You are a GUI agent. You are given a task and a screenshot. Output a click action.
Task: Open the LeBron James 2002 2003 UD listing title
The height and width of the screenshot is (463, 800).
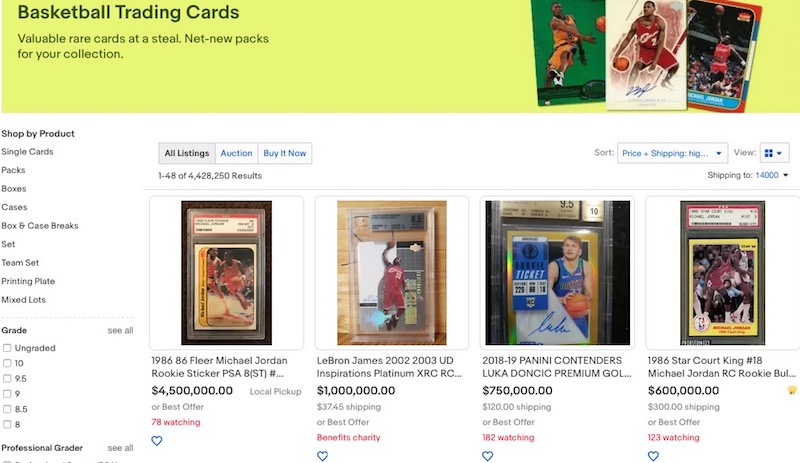point(389,367)
